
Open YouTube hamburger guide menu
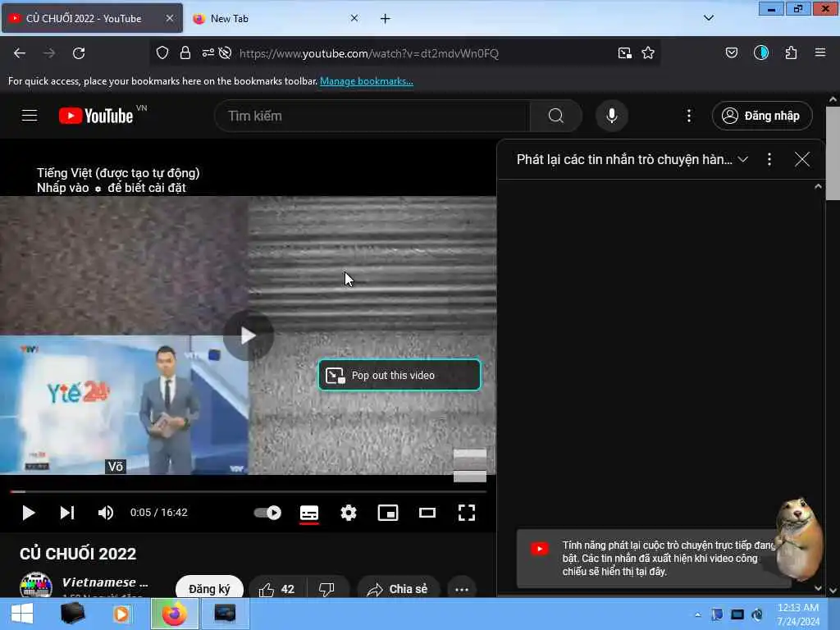coord(30,116)
